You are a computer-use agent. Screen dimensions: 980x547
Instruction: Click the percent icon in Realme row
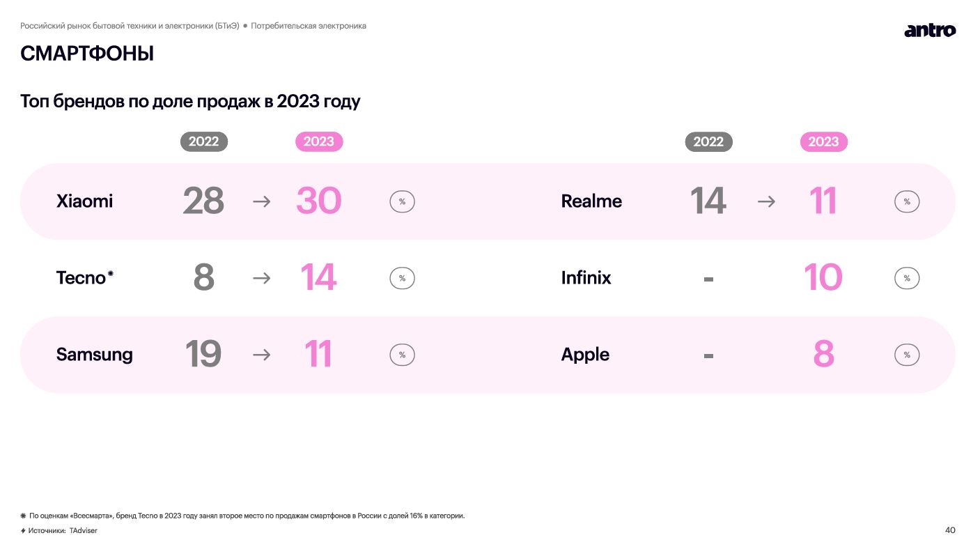pos(907,201)
